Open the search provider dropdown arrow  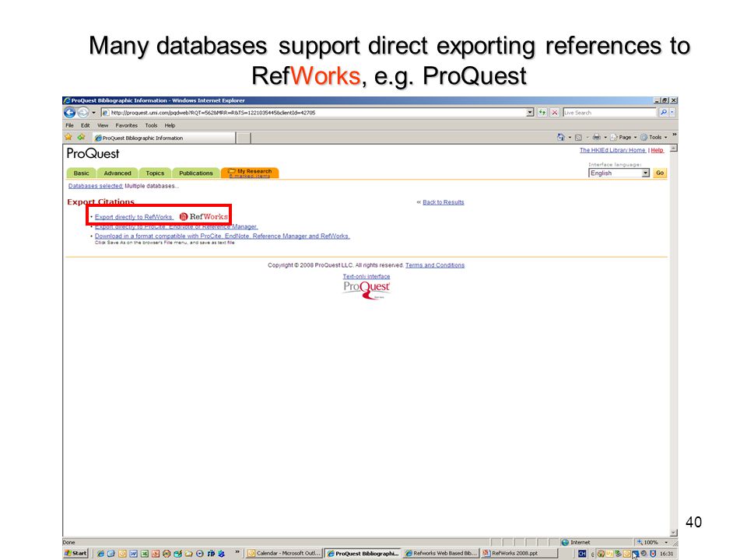point(672,112)
